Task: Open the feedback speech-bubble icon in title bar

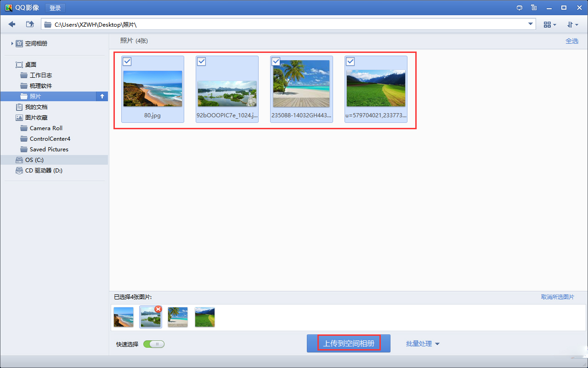Action: (x=519, y=8)
